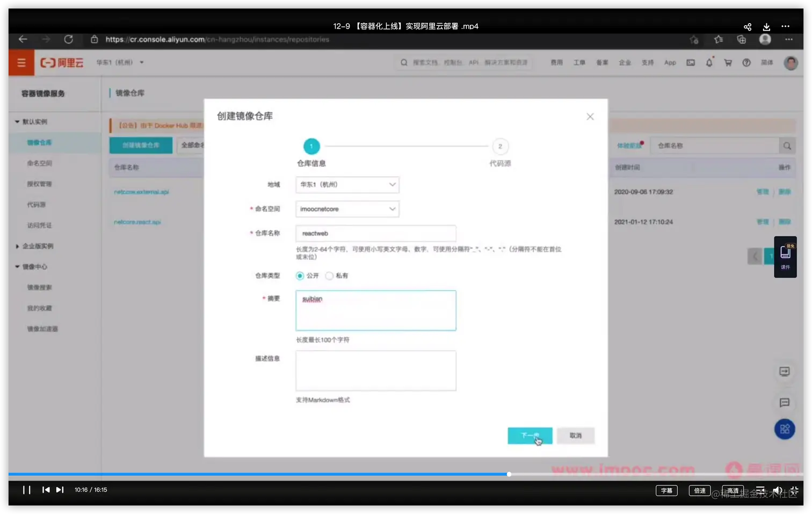
Task: Select the 公开 repository type radio
Action: 300,276
